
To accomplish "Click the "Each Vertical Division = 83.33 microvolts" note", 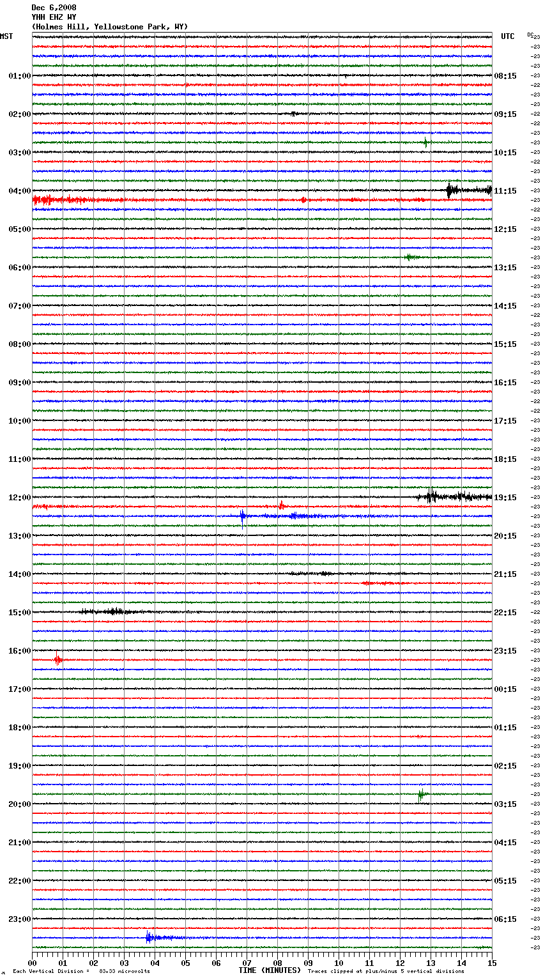I will (81, 972).
